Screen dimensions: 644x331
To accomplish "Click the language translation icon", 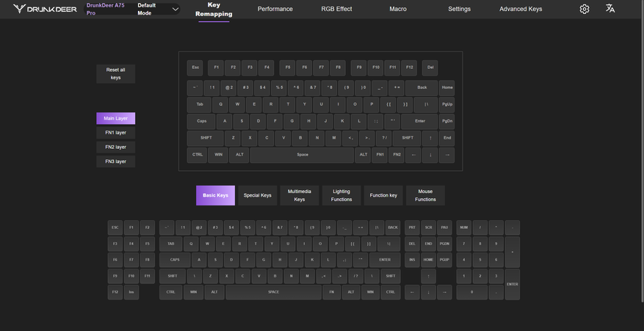I will (x=610, y=9).
